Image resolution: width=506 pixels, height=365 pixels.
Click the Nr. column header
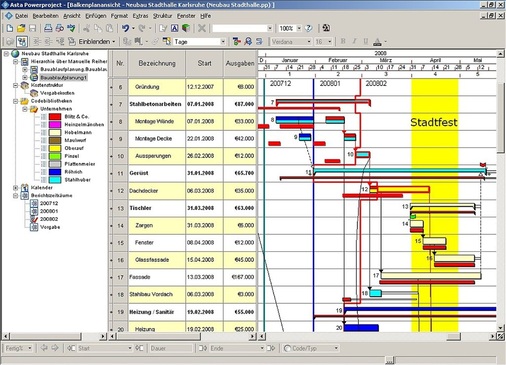pos(120,63)
